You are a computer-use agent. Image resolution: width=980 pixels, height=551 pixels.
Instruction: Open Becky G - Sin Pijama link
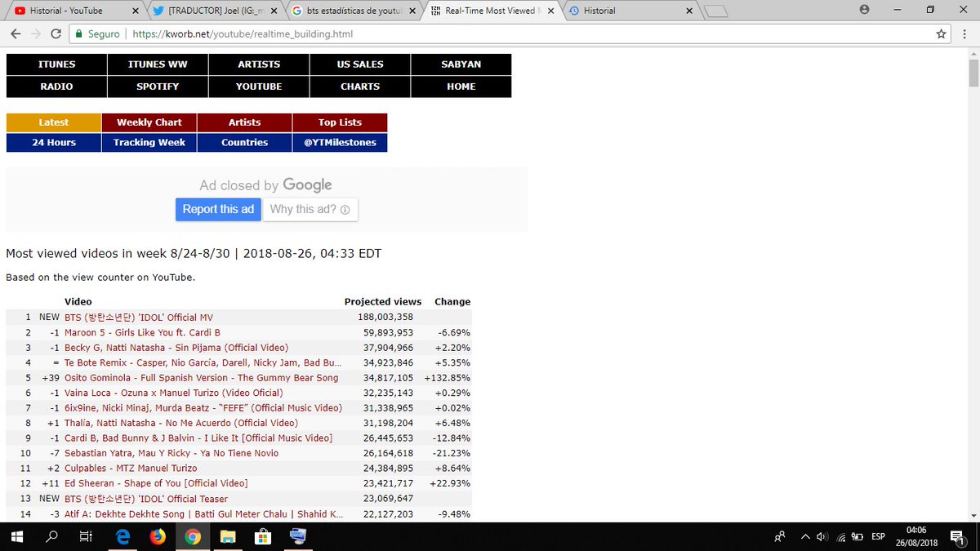(176, 348)
